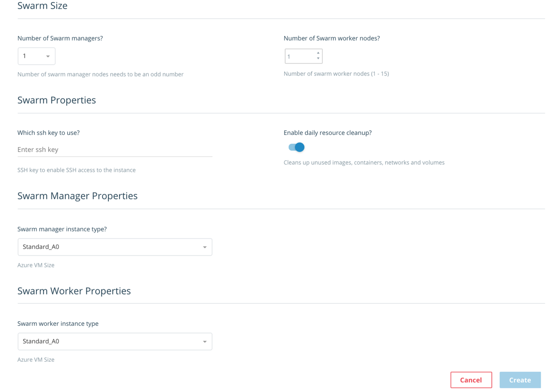Click the Which ssh key to use label

49,133
